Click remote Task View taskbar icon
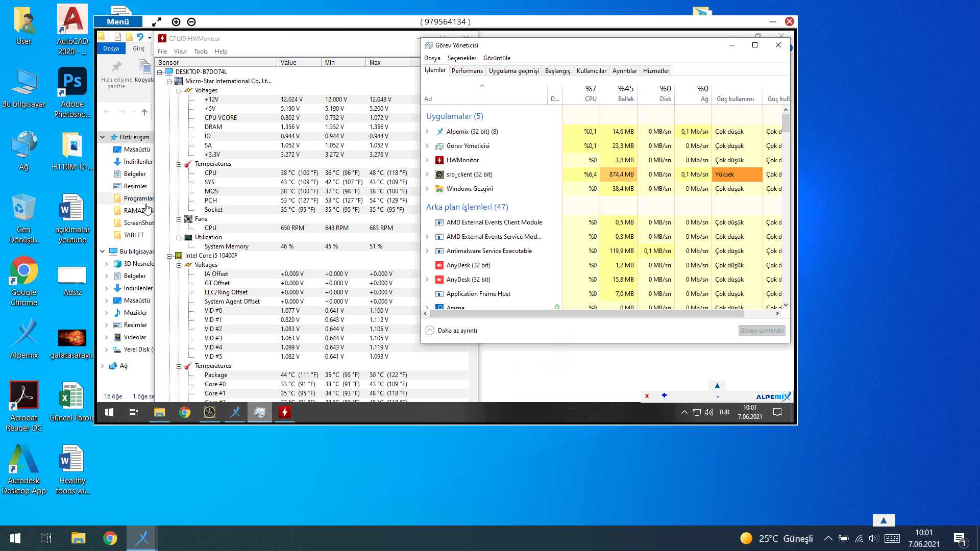This screenshot has height=551, width=980. [x=134, y=412]
